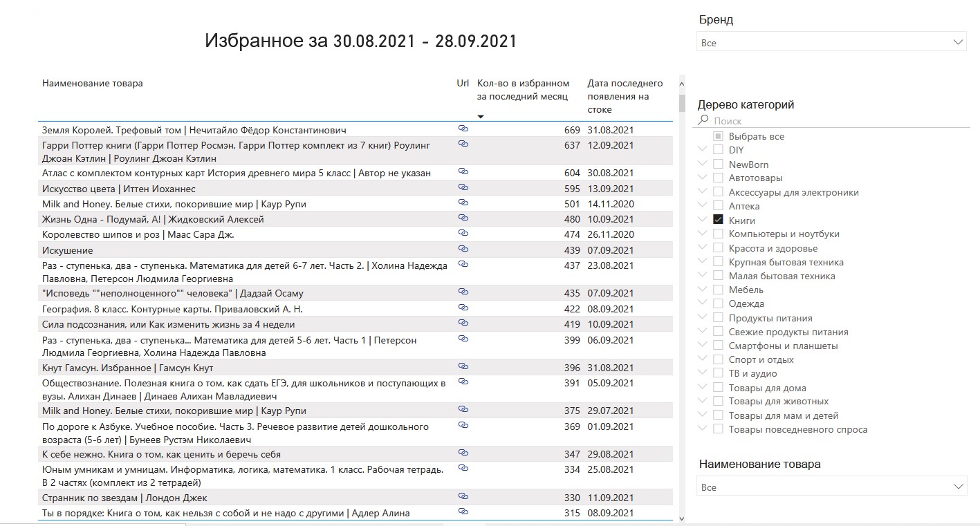Click the search magnifier icon in category tree
The height and width of the screenshot is (526, 980).
pos(703,120)
